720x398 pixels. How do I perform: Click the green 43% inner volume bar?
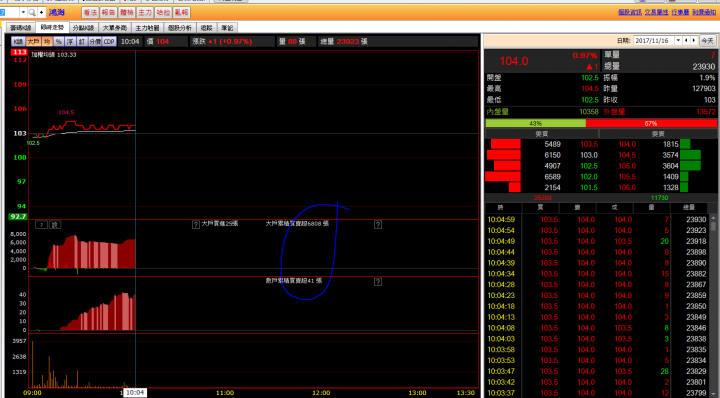[x=535, y=123]
